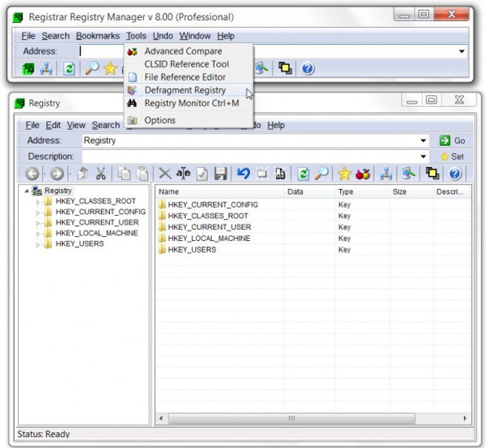This screenshot has height=448, width=486.
Task: Click into the Description input field
Action: click(x=250, y=157)
